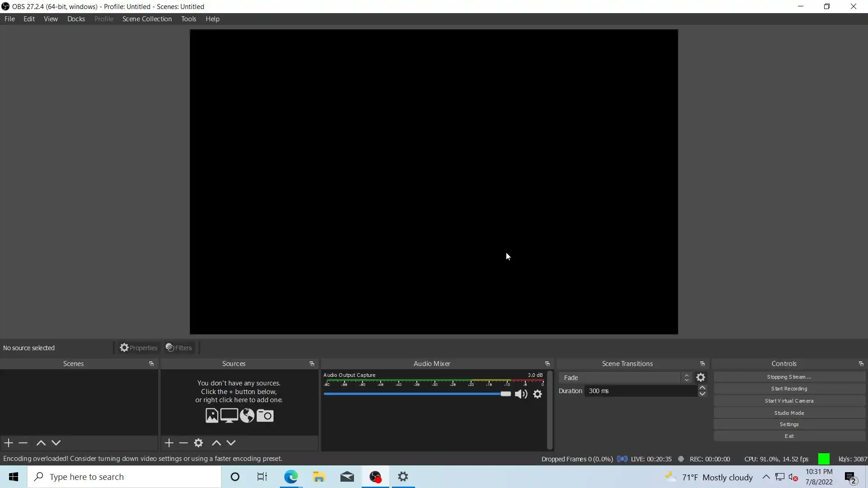Open Audio Output Capture settings gear
868x488 pixels.
tap(538, 394)
